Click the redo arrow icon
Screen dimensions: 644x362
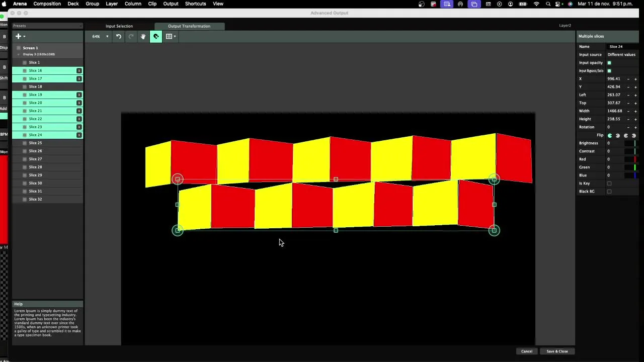[131, 36]
